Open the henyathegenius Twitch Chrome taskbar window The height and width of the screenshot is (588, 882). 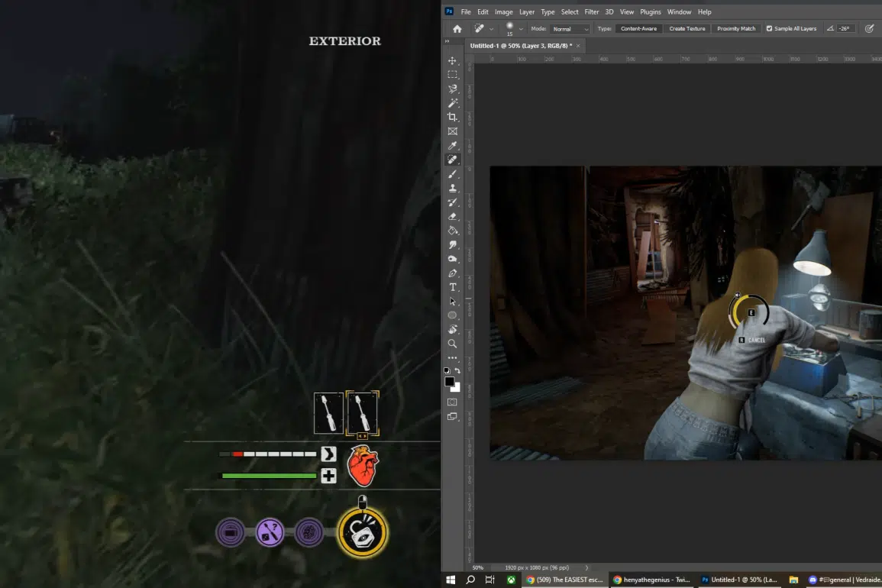click(651, 580)
